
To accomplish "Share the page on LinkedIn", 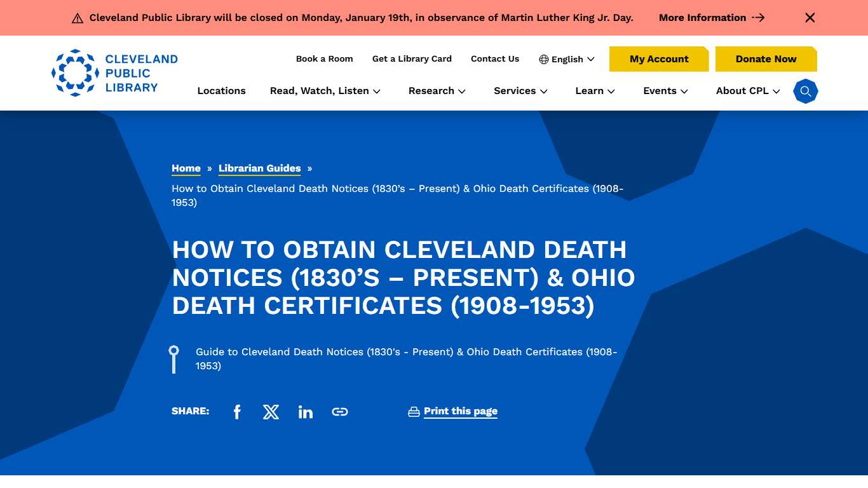I will [x=306, y=412].
